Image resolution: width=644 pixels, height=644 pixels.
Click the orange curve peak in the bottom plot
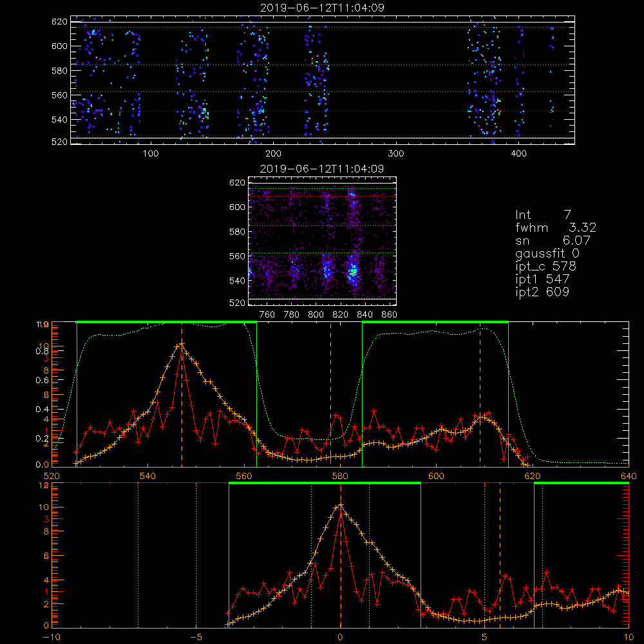point(341,505)
